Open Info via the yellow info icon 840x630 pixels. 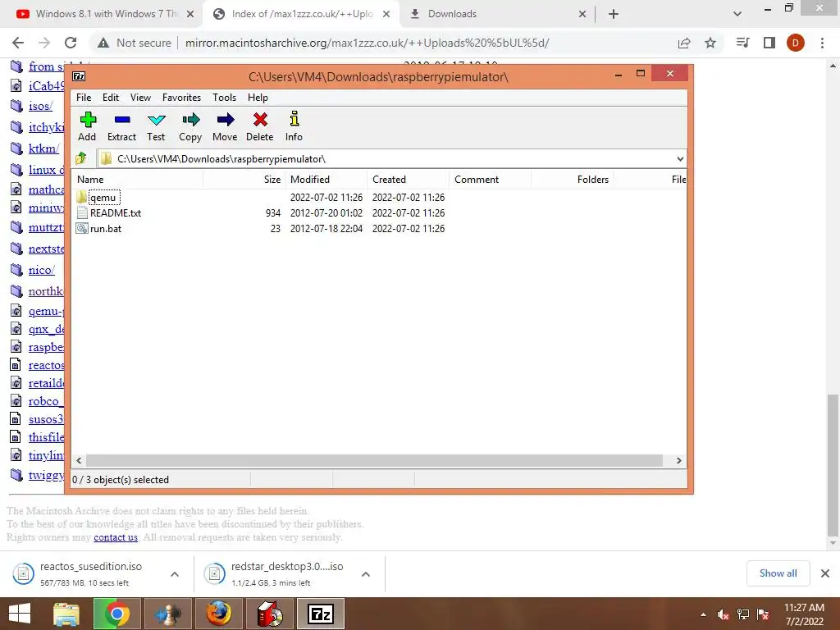tap(294, 126)
